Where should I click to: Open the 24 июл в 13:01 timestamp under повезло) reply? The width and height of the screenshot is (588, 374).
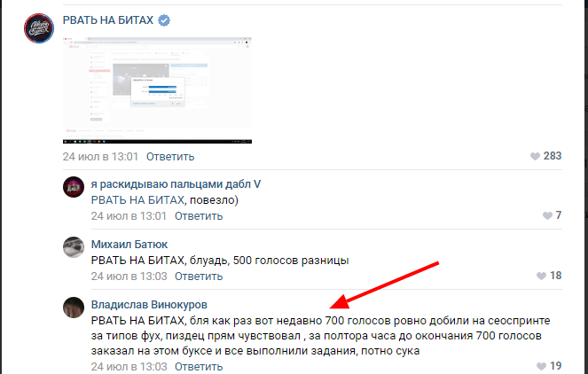129,216
